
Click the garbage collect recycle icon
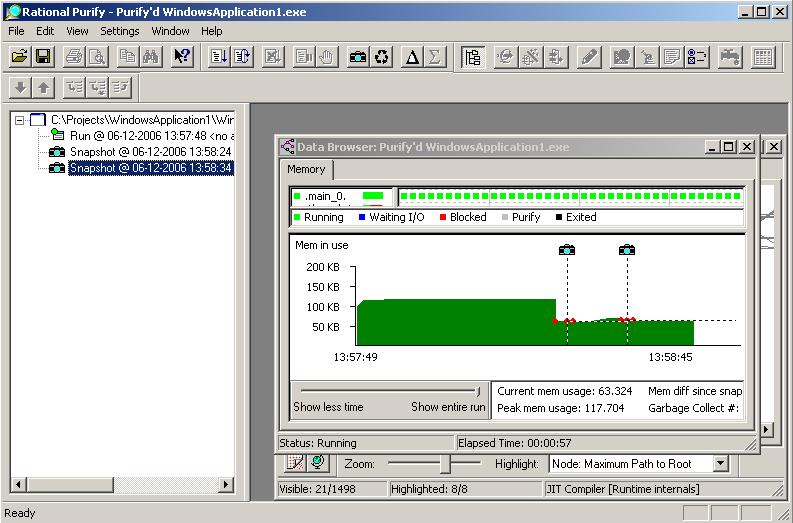(381, 57)
